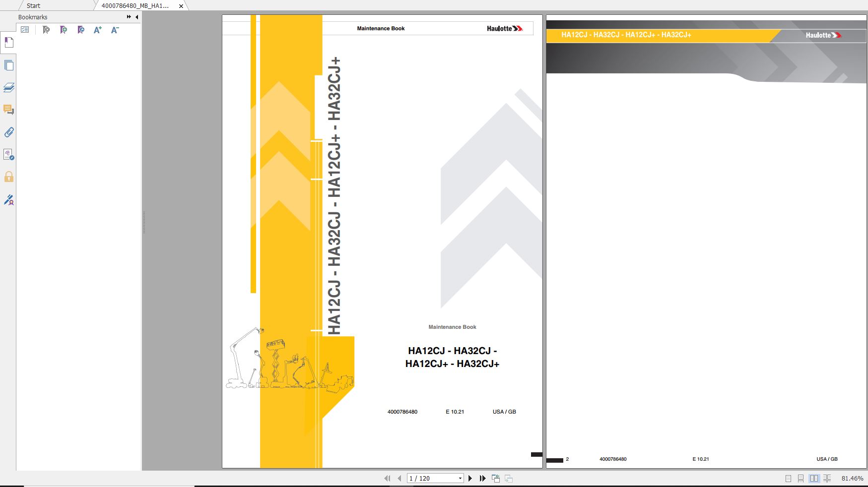
Task: Collapse the Bookmarks panel with left arrow
Action: click(137, 17)
